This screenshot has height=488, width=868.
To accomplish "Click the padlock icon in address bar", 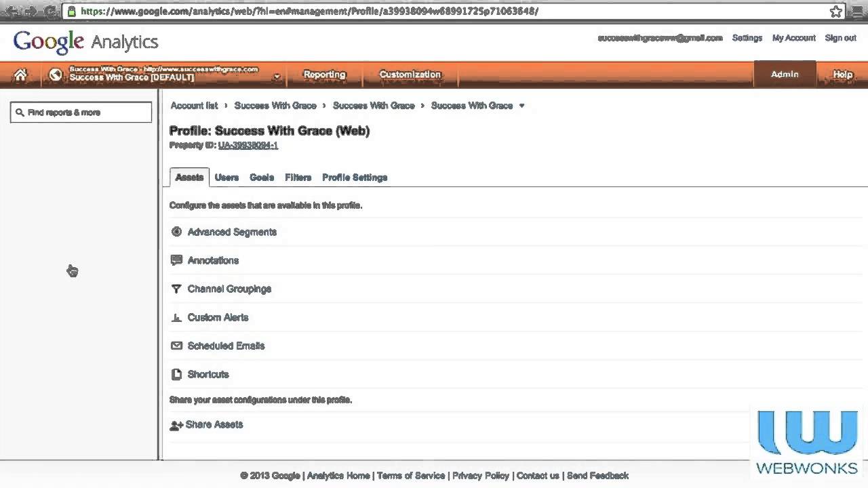I will [72, 12].
